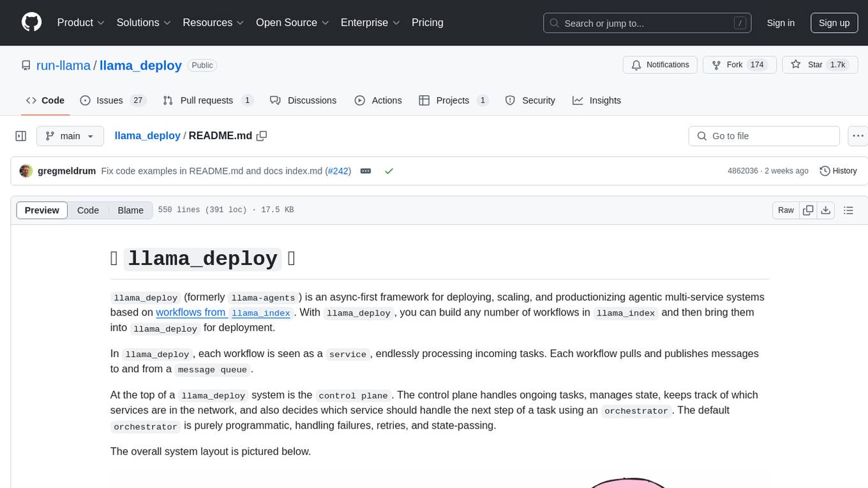Open the run-llama organization page
The image size is (868, 488).
click(63, 65)
